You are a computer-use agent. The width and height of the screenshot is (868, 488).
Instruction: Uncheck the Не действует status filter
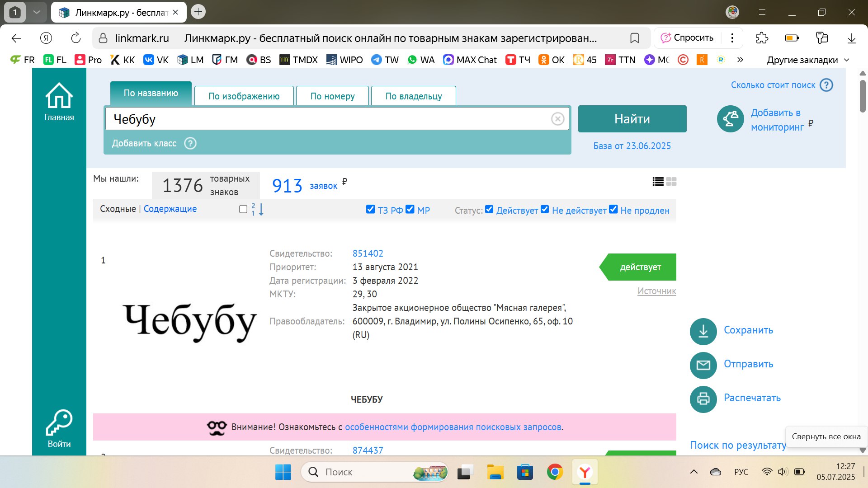(x=545, y=209)
